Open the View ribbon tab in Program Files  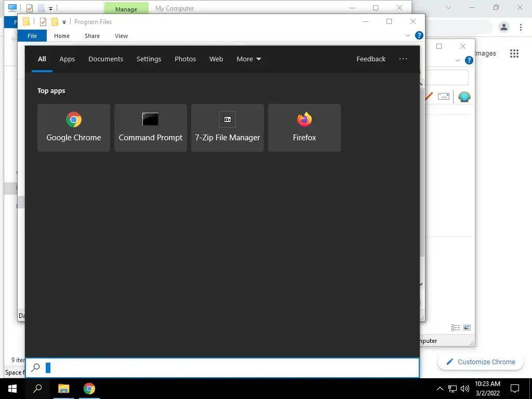[x=121, y=36]
